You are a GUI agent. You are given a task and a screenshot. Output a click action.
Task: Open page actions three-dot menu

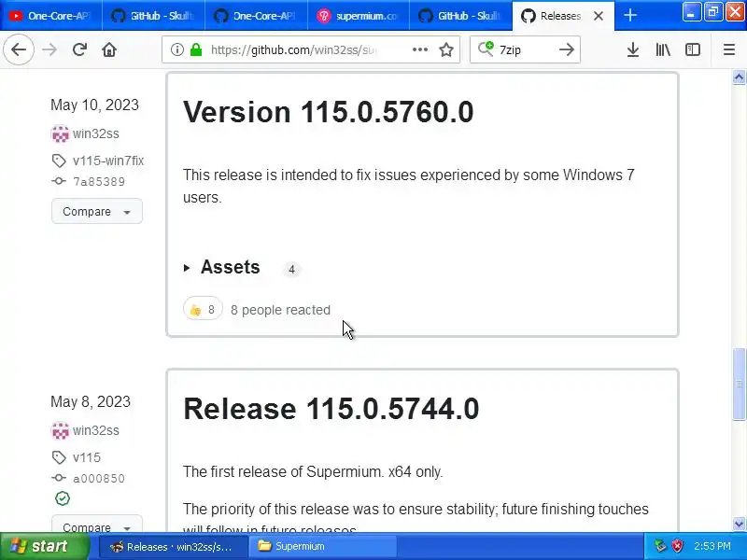(419, 49)
